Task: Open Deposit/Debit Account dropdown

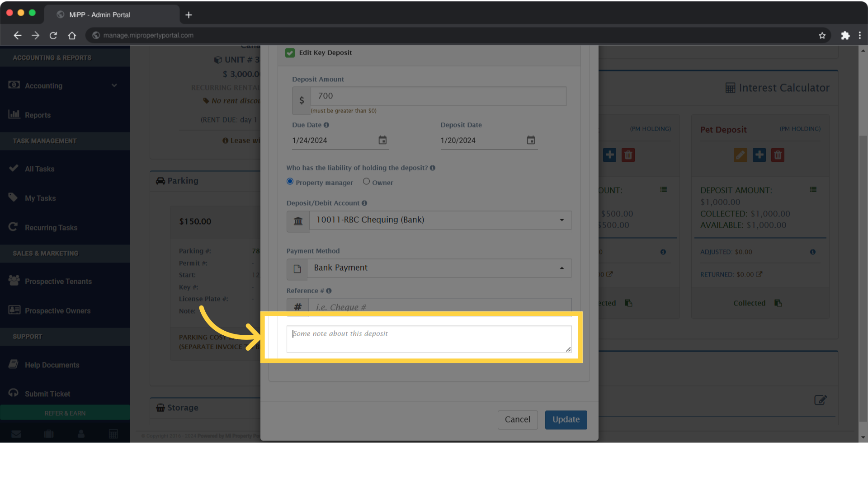Action: coord(440,221)
